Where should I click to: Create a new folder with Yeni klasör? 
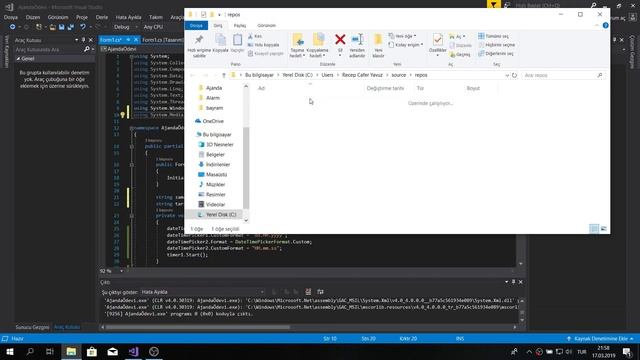tap(378, 46)
